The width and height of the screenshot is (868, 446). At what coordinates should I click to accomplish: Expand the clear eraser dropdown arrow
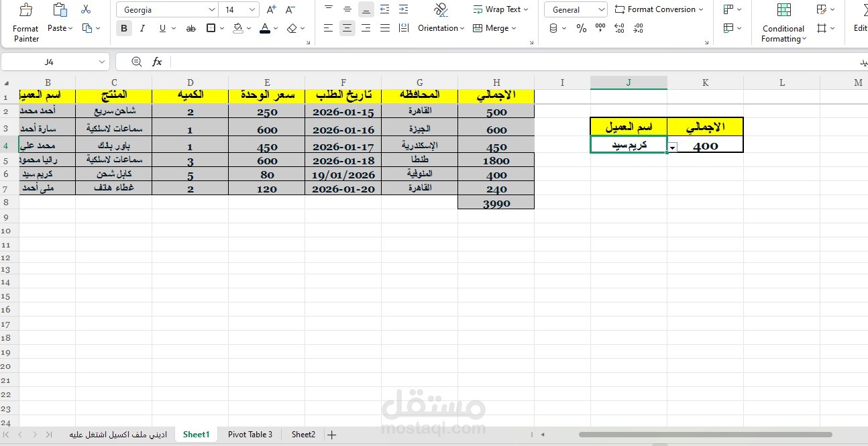pyautogui.click(x=303, y=28)
